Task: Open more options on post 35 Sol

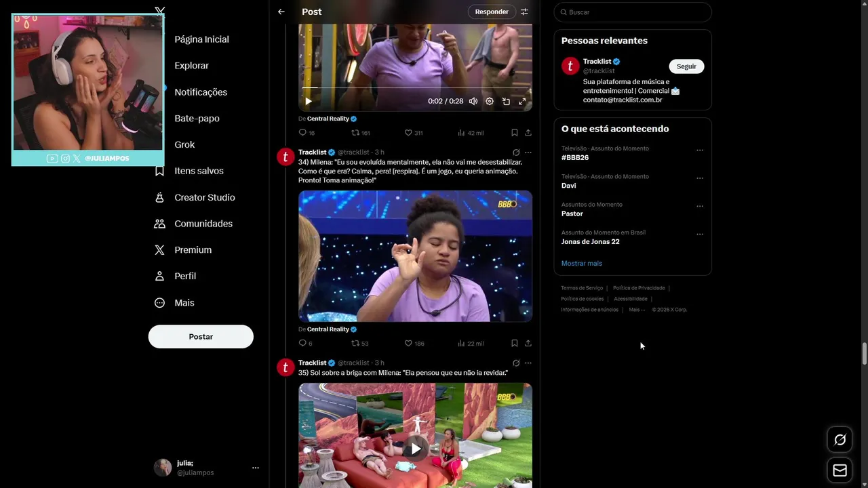Action: tap(528, 363)
